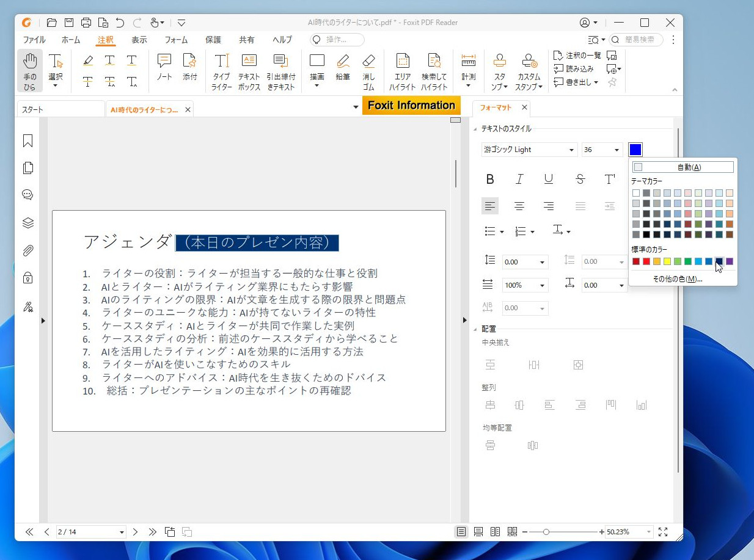This screenshot has height=560, width=754.
Task: Open the ファイル menu
Action: tap(34, 40)
